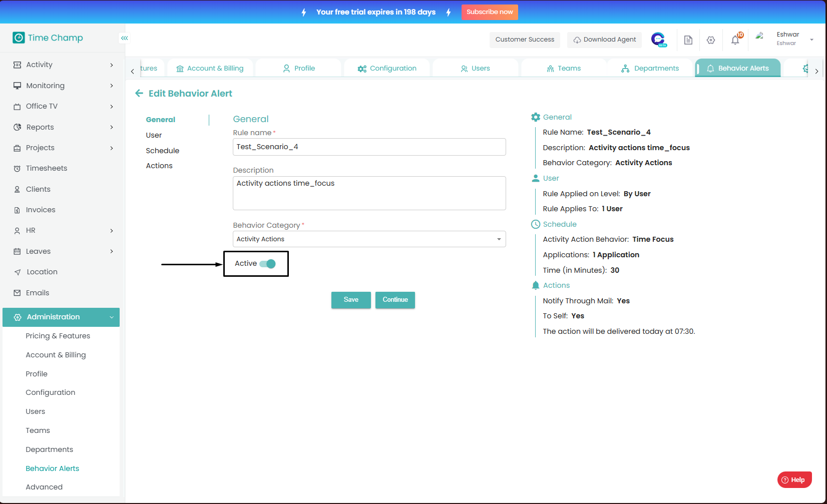This screenshot has width=827, height=504.
Task: Open Invoices via its document icon
Action: (x=17, y=210)
